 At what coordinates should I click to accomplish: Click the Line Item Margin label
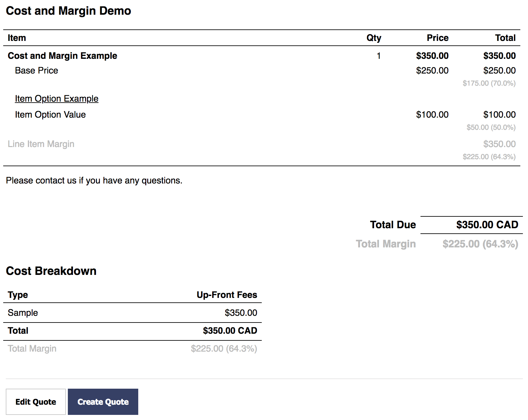coord(41,144)
